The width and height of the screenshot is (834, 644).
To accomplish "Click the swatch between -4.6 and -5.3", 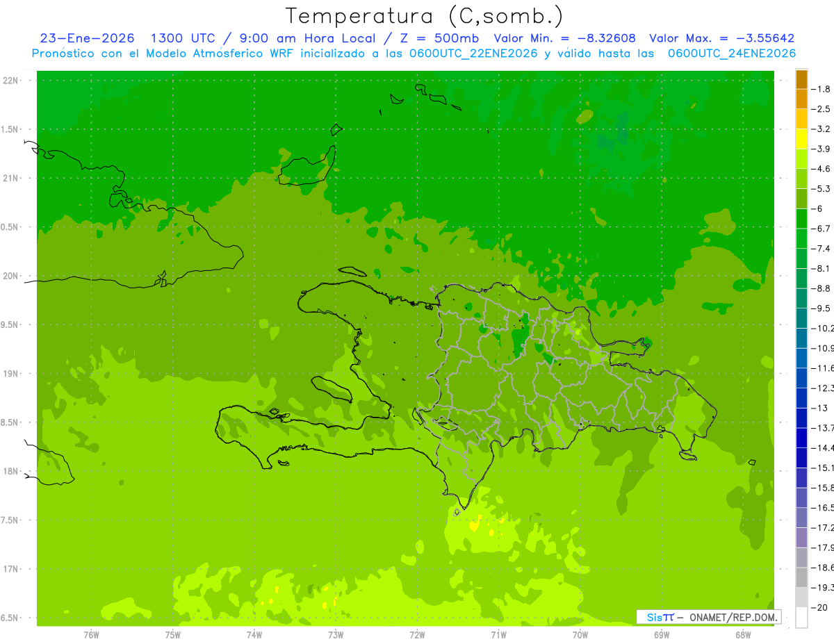I will click(x=801, y=179).
